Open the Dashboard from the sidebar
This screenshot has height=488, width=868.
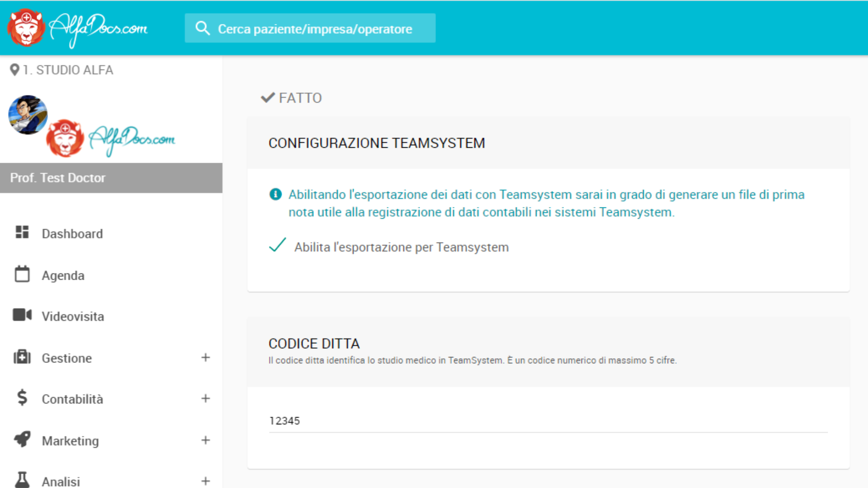[72, 234]
